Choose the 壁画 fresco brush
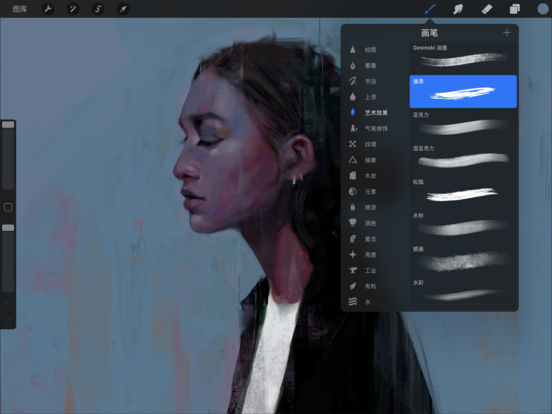Screen dimensions: 552x414 [x=463, y=259]
